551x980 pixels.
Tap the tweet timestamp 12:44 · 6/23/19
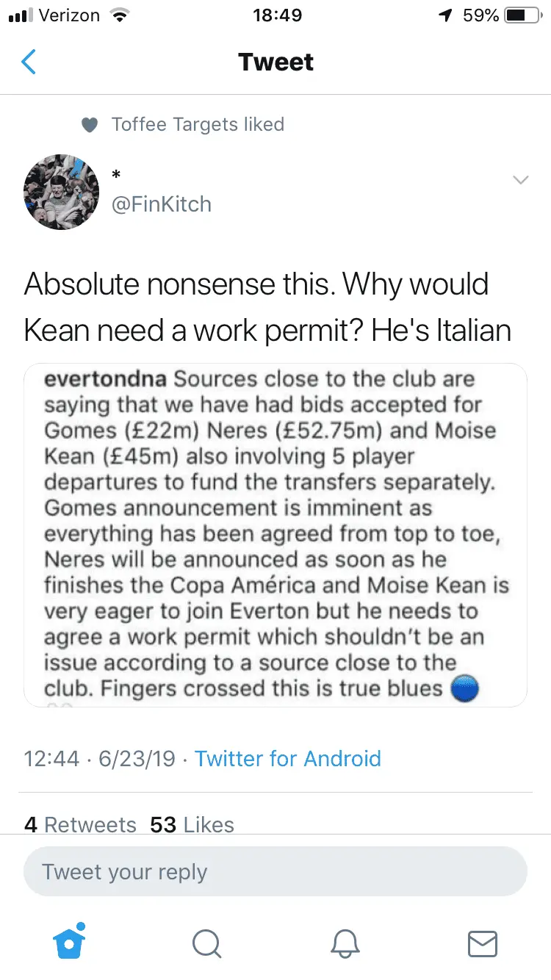(x=100, y=758)
